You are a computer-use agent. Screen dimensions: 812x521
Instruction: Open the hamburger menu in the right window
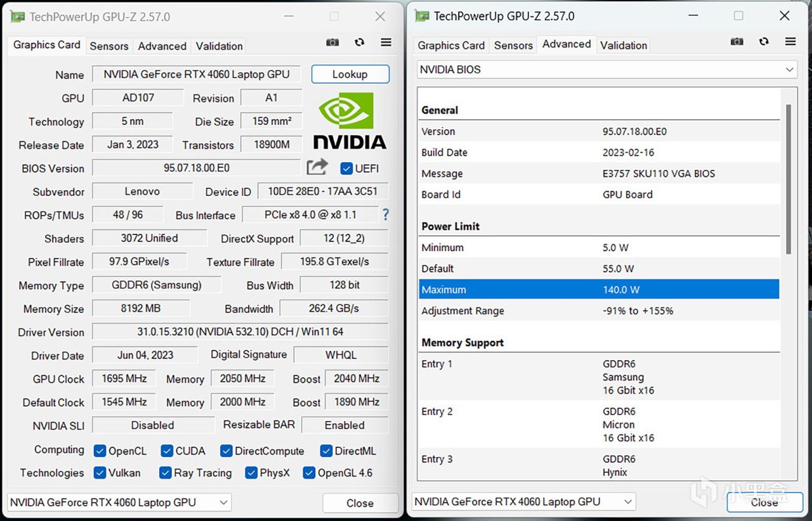tap(790, 42)
